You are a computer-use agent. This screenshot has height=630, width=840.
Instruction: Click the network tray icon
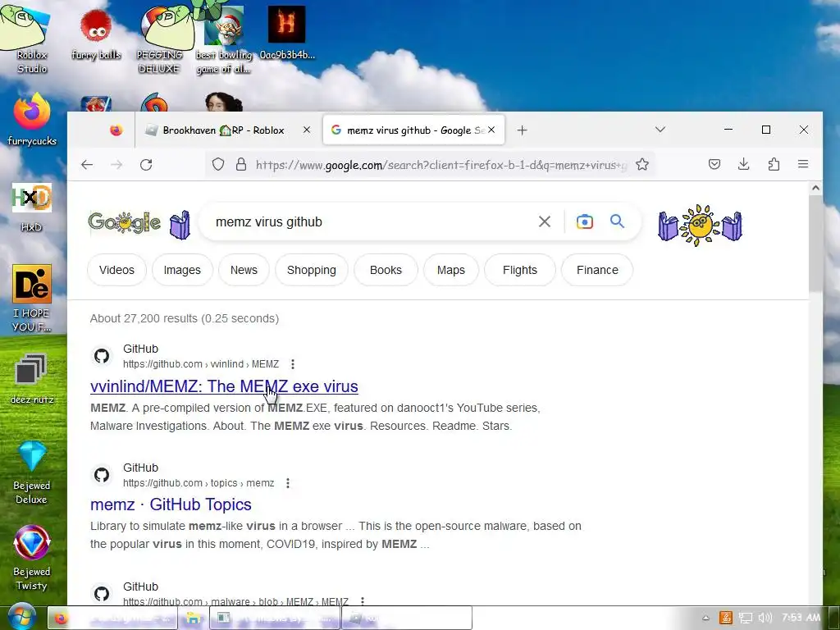click(x=745, y=619)
